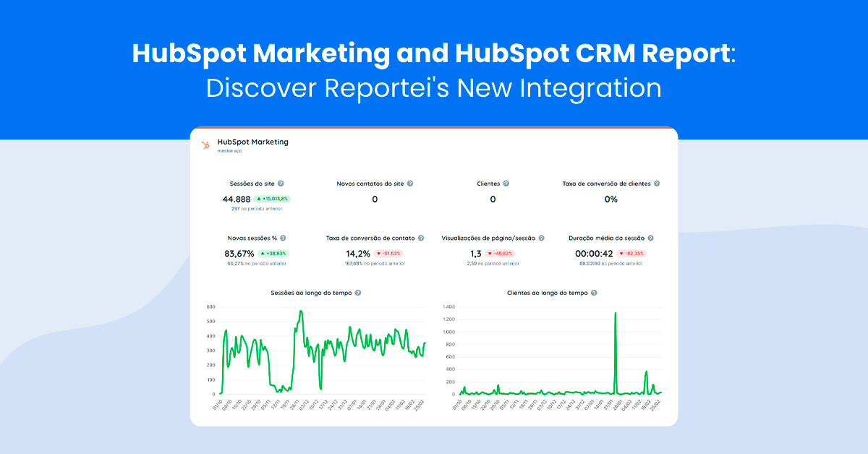Select the green +15.013,8% growth badge
Image resolution: width=868 pixels, height=454 pixels.
coord(273,199)
